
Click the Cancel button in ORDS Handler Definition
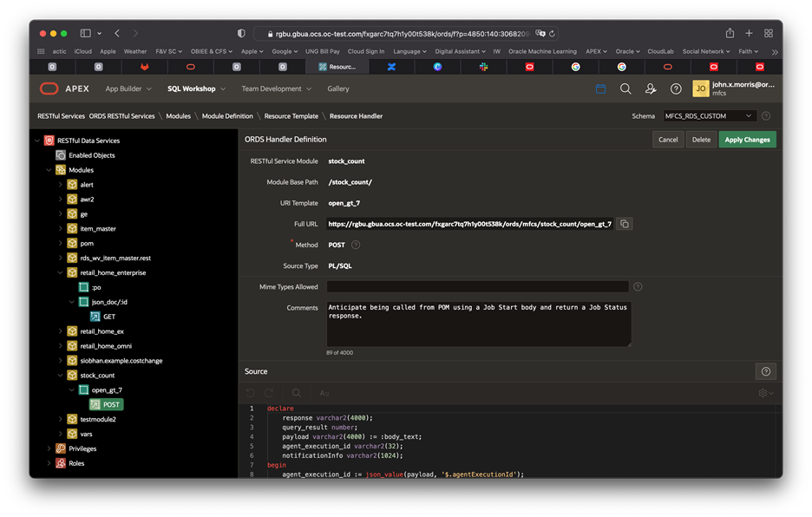[x=667, y=139]
